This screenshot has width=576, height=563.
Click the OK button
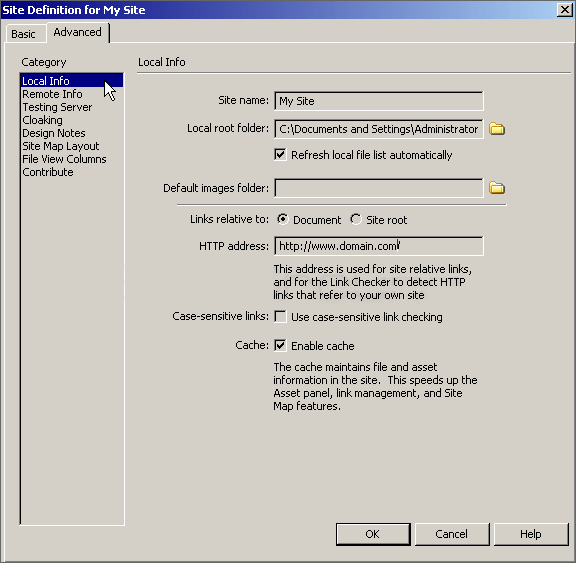[373, 534]
